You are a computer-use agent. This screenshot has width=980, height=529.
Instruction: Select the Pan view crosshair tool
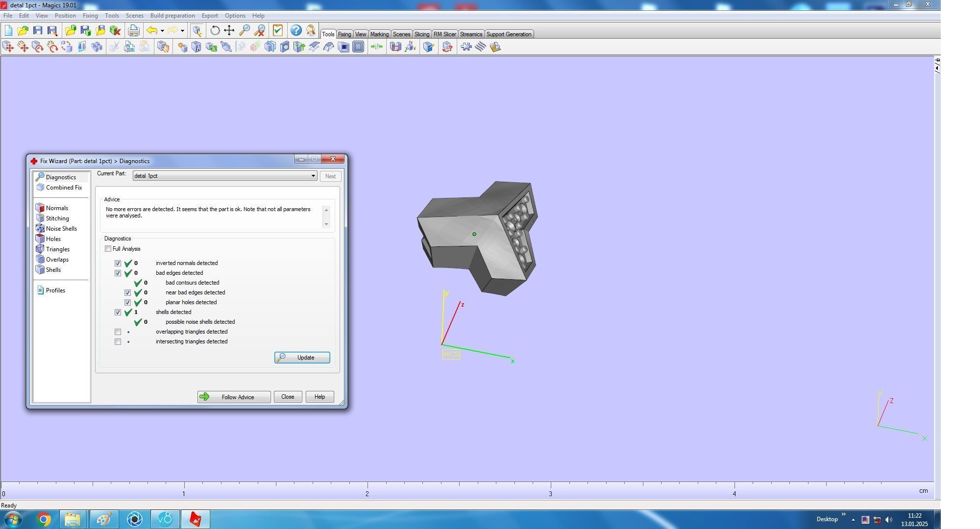[229, 30]
